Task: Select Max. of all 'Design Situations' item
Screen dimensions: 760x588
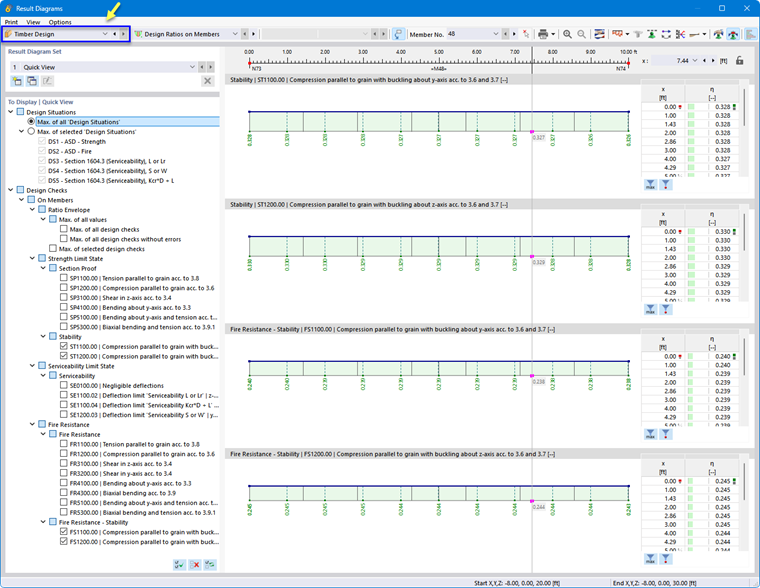Action: pyautogui.click(x=79, y=122)
